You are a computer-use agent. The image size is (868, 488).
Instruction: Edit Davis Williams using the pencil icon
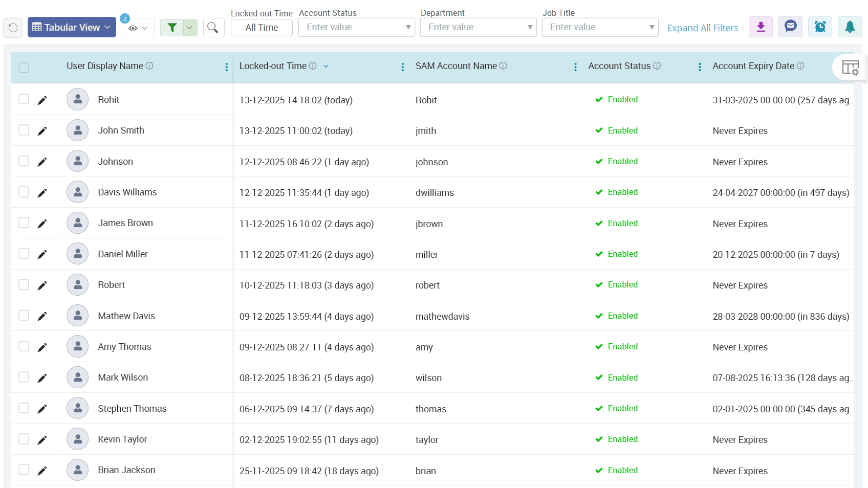coord(42,192)
